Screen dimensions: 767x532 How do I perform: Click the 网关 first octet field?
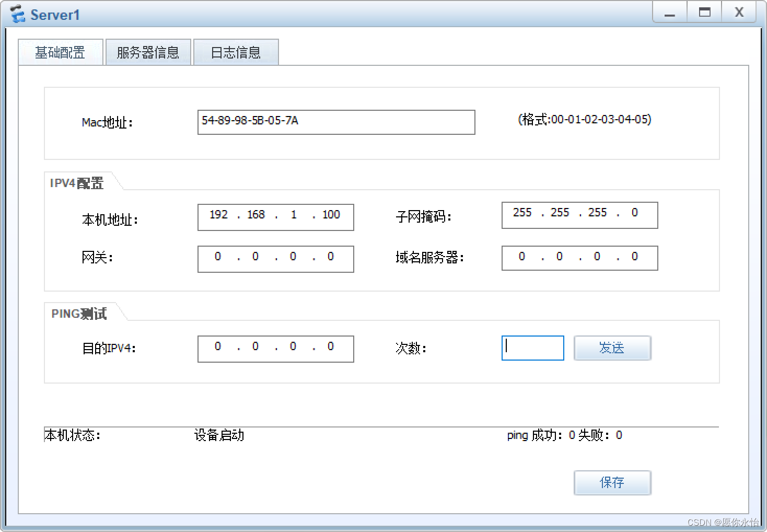[x=218, y=258]
